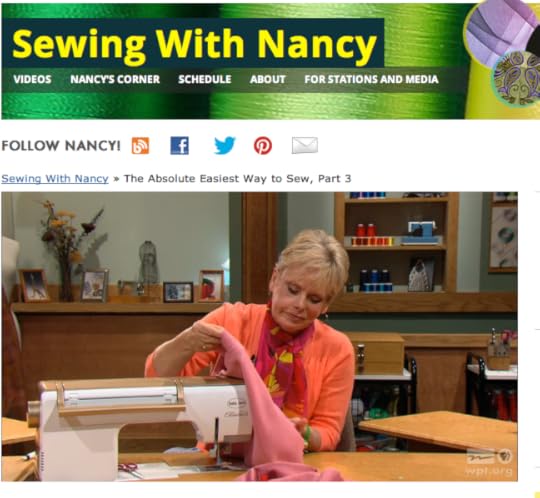This screenshot has width=540, height=498.
Task: Click the Part 3 breadcrumb title text
Action: pos(238,179)
